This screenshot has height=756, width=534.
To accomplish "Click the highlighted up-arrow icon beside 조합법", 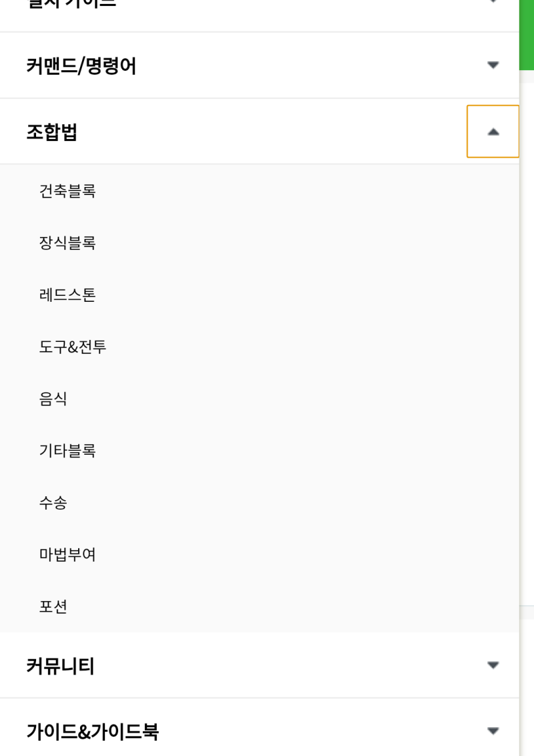I will [493, 131].
